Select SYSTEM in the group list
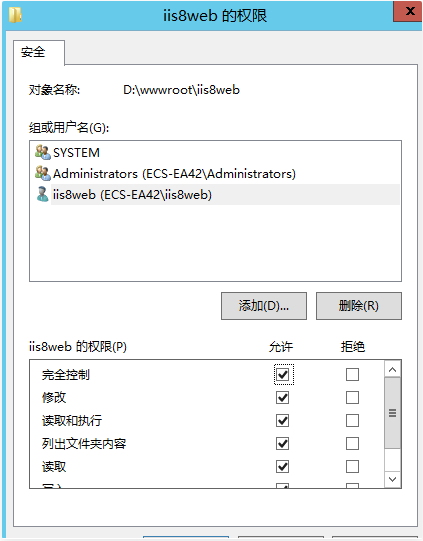 pos(76,153)
